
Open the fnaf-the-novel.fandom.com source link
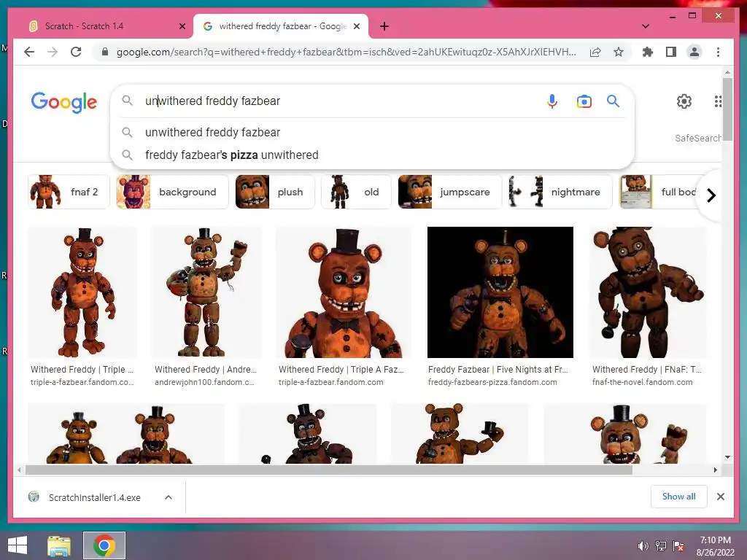(642, 382)
